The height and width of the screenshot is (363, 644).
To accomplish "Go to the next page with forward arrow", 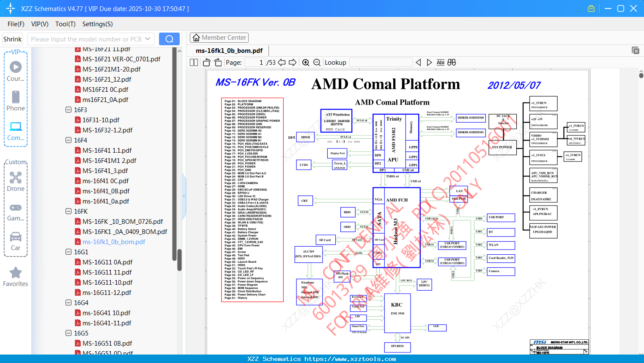I will [293, 62].
